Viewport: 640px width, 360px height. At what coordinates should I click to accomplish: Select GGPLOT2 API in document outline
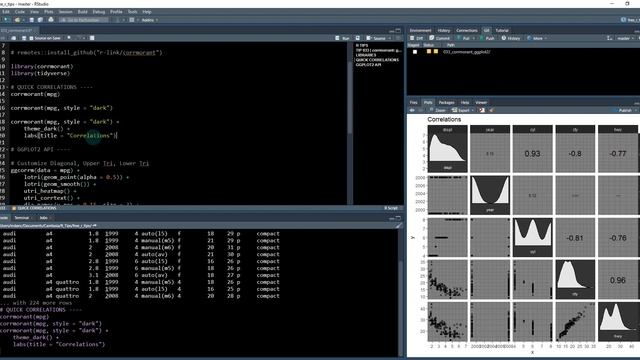point(368,64)
